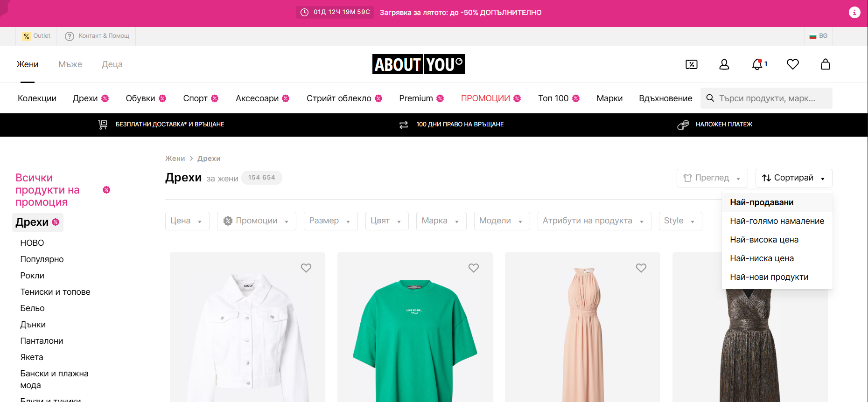The width and height of the screenshot is (868, 402).
Task: Open Рокли category in sidebar
Action: coord(32,276)
